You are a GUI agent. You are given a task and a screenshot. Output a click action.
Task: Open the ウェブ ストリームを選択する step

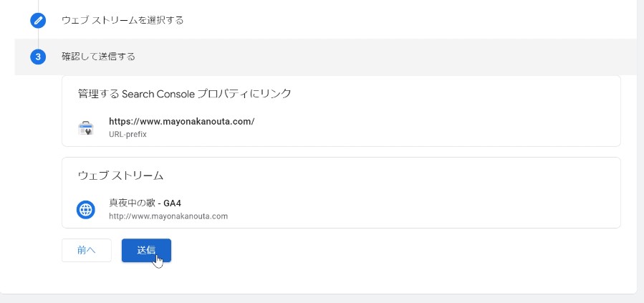[122, 20]
